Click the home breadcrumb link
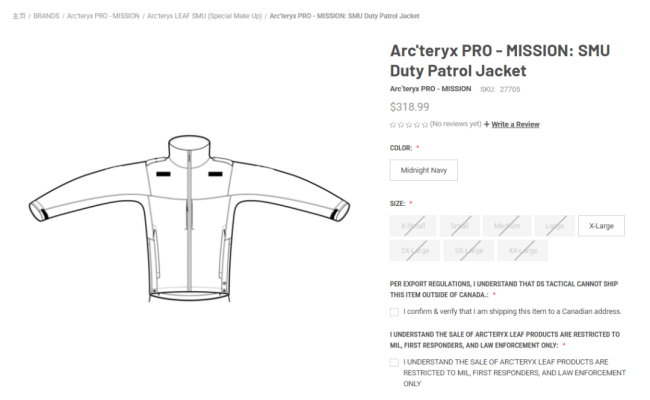Image resolution: width=650 pixels, height=400 pixels. coord(19,16)
